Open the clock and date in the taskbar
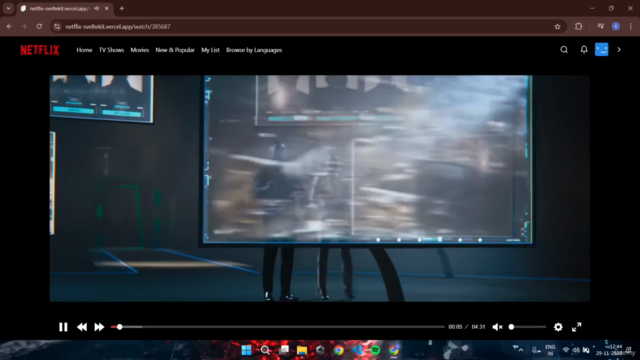Viewport: 640px width, 360px height. pos(609,350)
